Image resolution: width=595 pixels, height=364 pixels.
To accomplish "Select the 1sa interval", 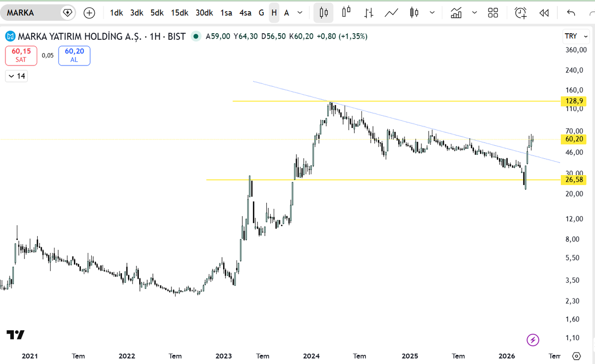I will click(x=227, y=13).
